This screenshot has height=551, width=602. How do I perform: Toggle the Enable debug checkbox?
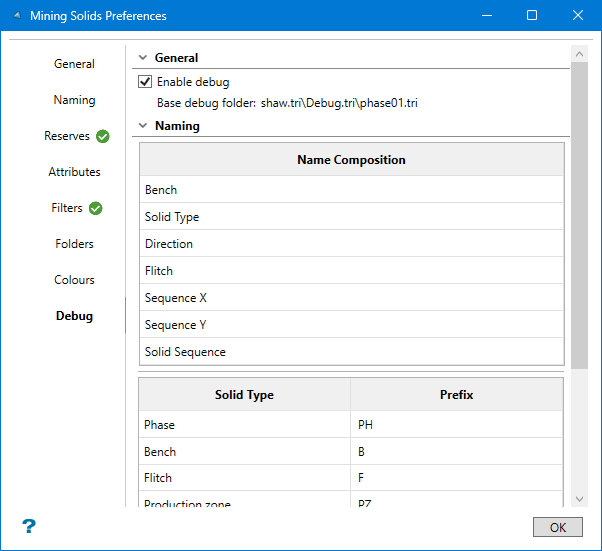pyautogui.click(x=145, y=82)
